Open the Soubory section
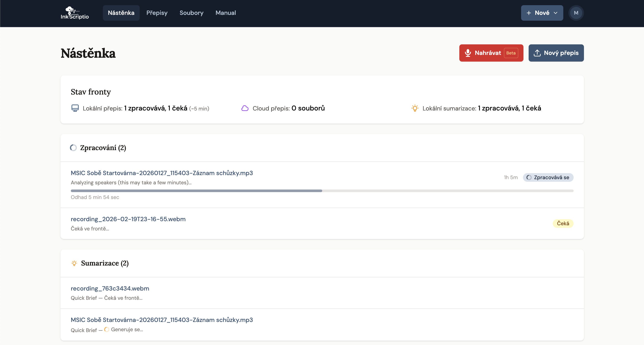This screenshot has height=345, width=644. pos(192,13)
